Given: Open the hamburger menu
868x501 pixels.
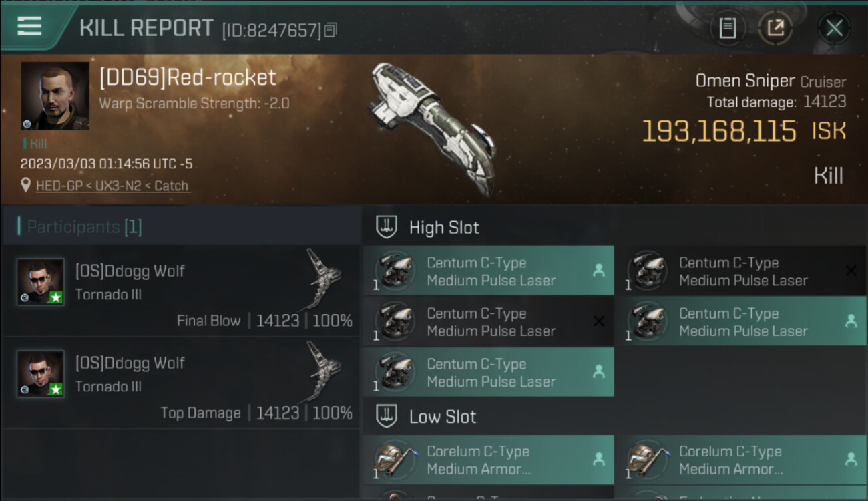Looking at the screenshot, I should pos(29,26).
